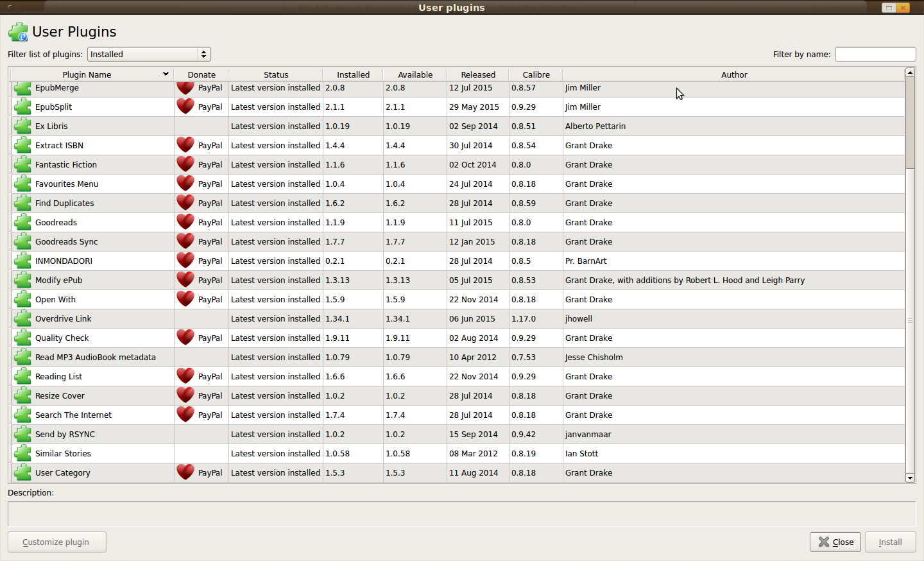
Task: Select the Goodreads plugin name
Action: tap(56, 222)
